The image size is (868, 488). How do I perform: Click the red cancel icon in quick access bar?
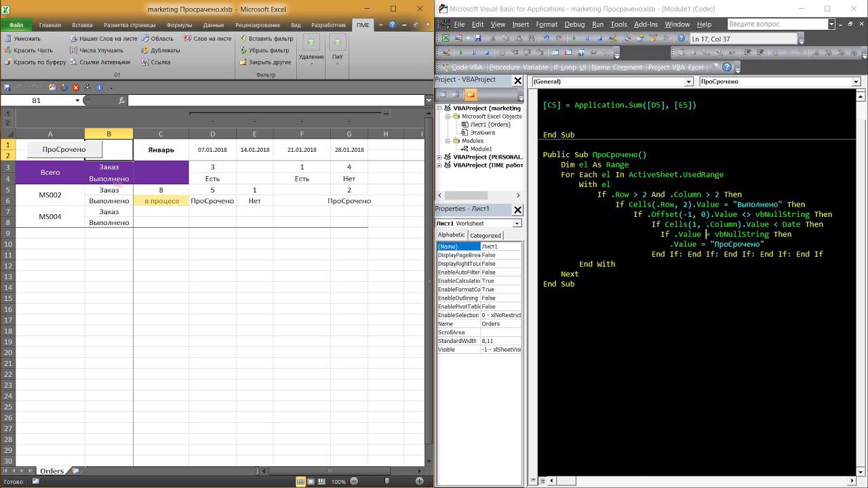click(x=76, y=87)
